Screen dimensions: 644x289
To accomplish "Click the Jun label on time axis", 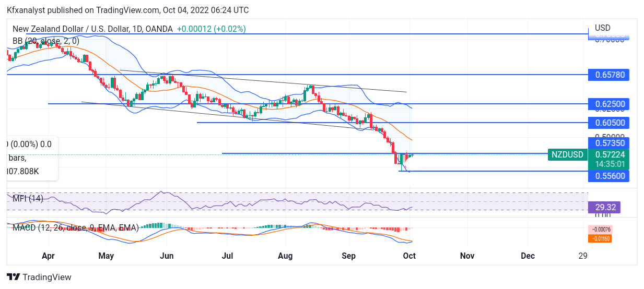I will pyautogui.click(x=167, y=256).
